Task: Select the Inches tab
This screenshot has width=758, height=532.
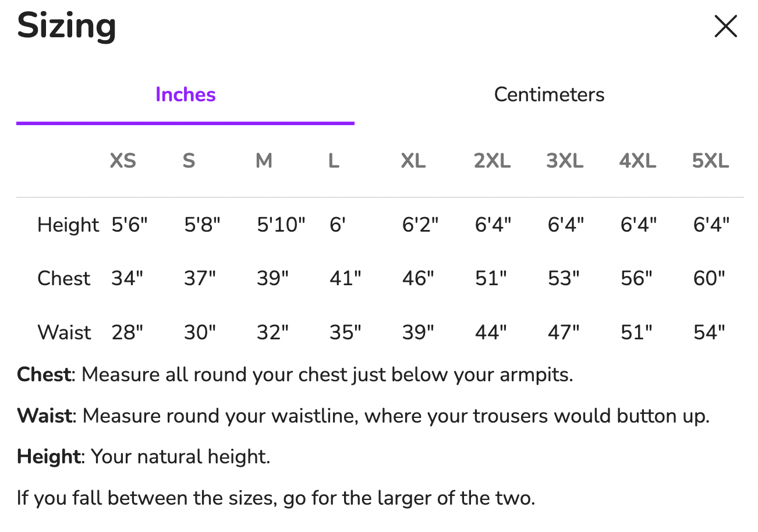Action: 185,94
